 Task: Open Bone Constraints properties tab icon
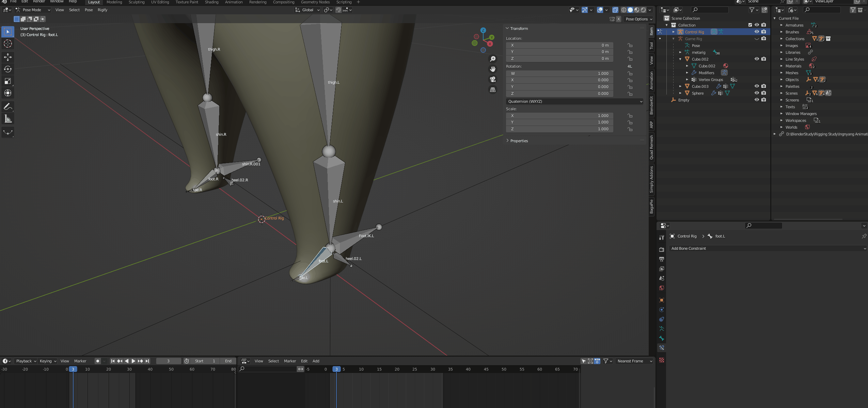[662, 348]
